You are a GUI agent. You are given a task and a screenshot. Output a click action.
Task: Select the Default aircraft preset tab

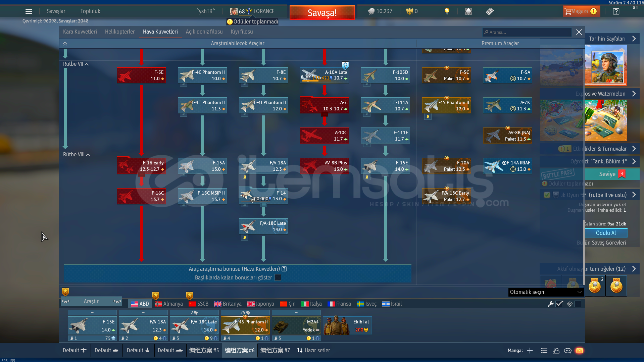75,350
